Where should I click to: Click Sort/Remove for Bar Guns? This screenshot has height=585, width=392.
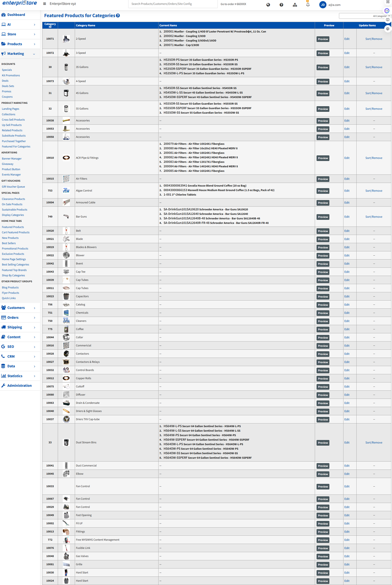coord(374,217)
